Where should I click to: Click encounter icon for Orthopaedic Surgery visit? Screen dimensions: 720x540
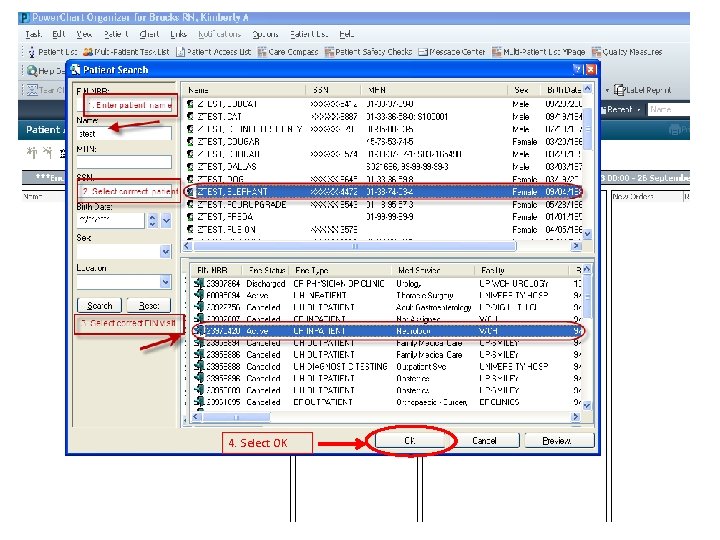point(199,402)
